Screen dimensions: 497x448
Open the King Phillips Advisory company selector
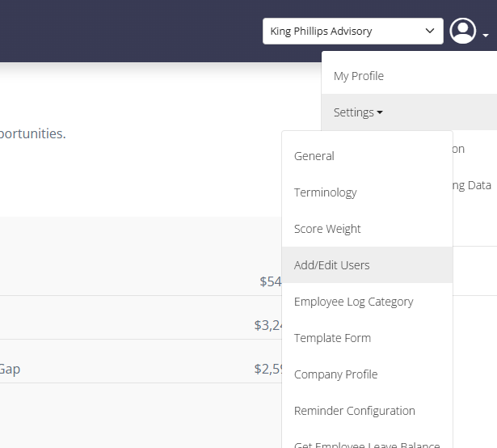pos(353,31)
